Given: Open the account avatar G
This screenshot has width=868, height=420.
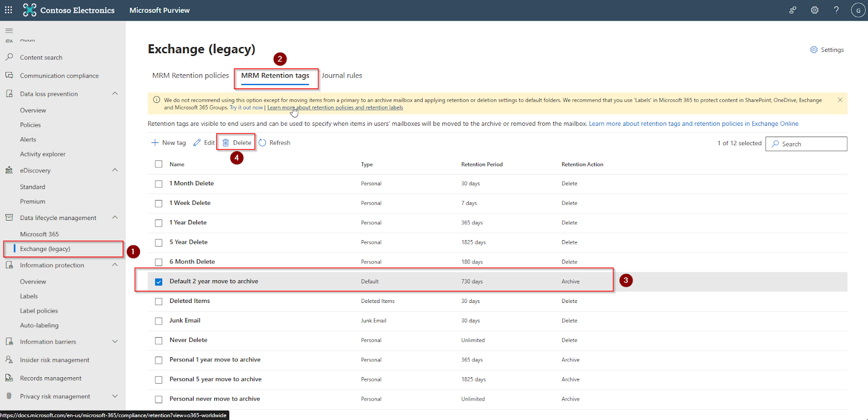Looking at the screenshot, I should [858, 10].
